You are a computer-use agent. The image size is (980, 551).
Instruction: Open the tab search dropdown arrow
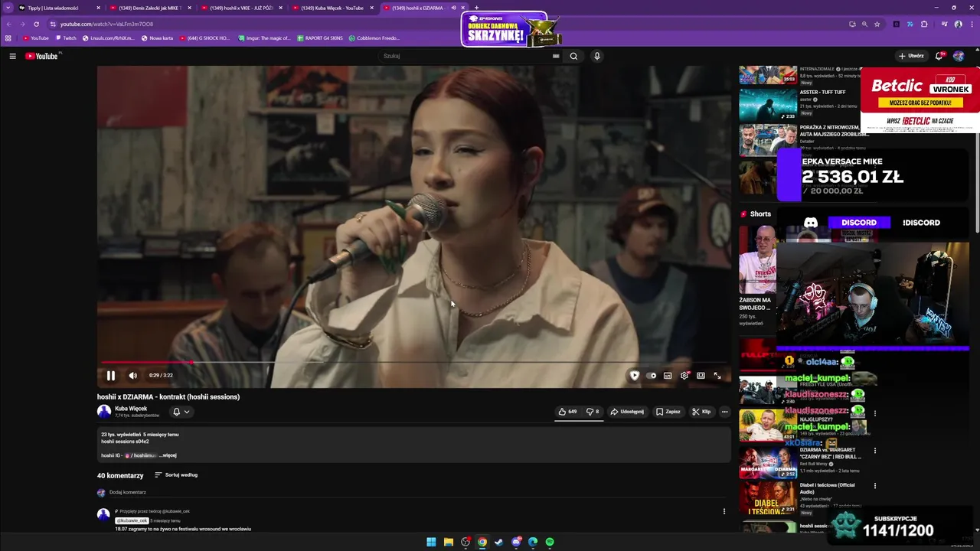[x=8, y=8]
